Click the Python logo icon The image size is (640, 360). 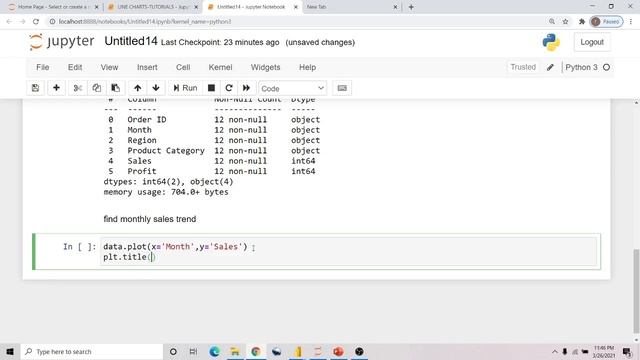coord(551,42)
